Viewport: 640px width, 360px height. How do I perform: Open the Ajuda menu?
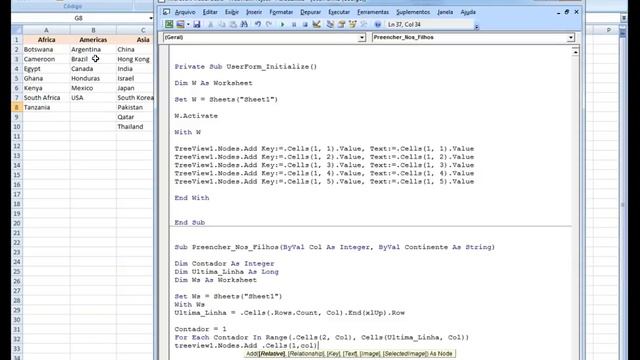pos(468,12)
